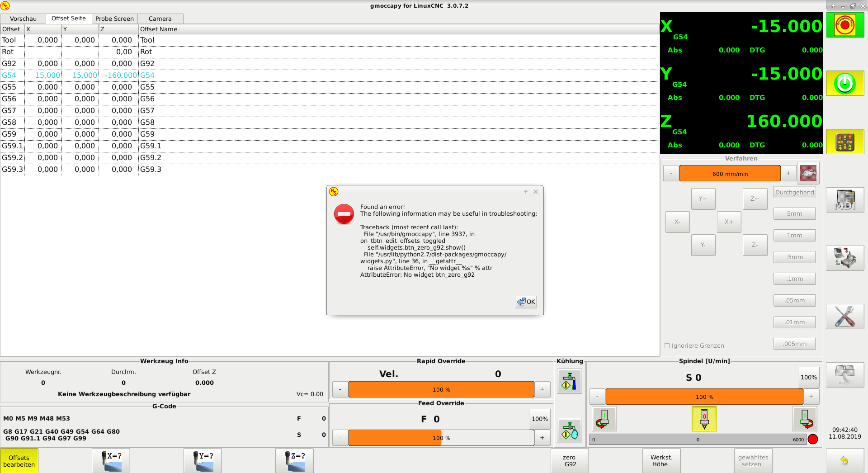Click the Z=? touch-off icon
This screenshot has width=868, height=473.
pos(295,461)
